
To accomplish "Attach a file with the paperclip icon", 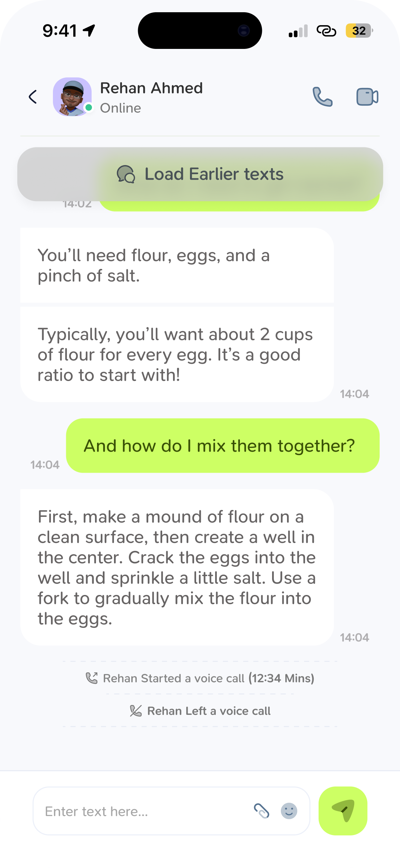I will pyautogui.click(x=262, y=811).
